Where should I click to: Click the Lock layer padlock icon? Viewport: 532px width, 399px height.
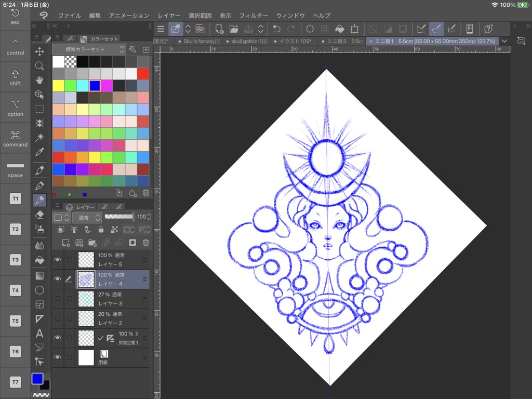click(101, 230)
